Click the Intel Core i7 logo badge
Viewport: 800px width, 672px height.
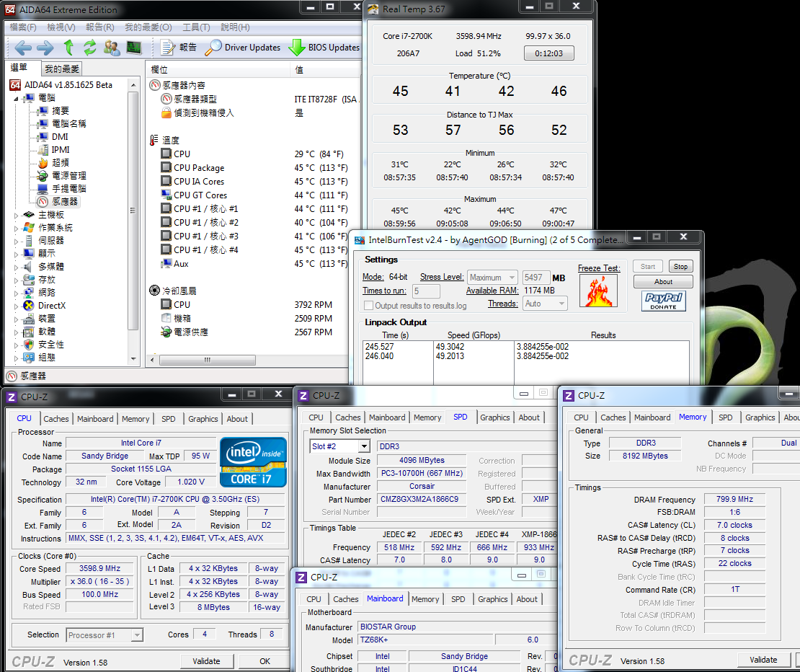coord(253,462)
